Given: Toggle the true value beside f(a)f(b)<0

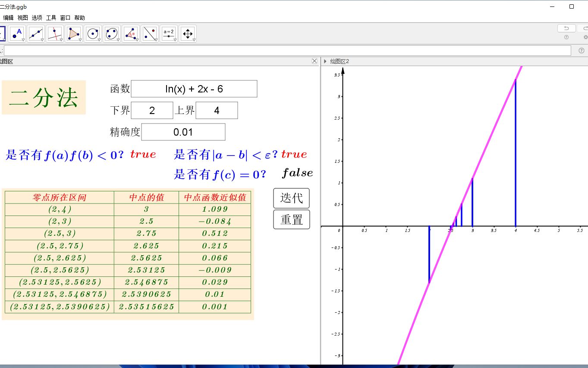Looking at the screenshot, I should coord(143,154).
